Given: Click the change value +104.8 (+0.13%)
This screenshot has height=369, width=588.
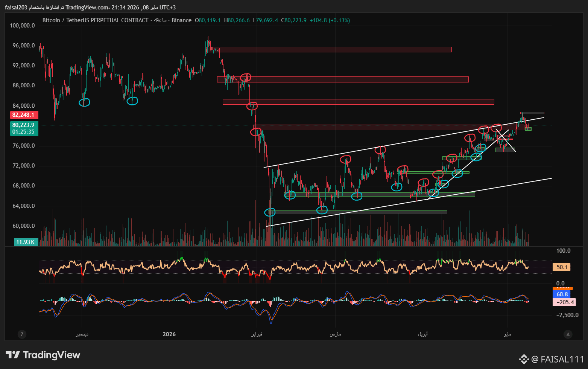Looking at the screenshot, I should tap(330, 20).
